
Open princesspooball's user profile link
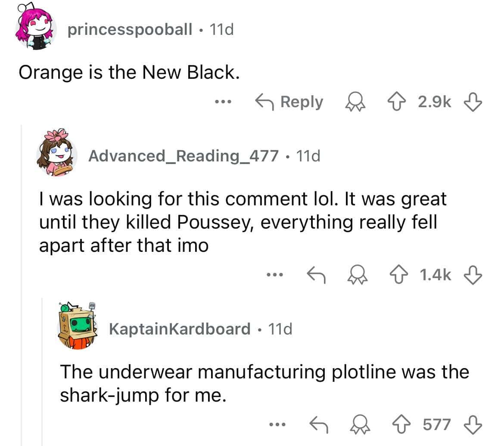[x=130, y=29]
